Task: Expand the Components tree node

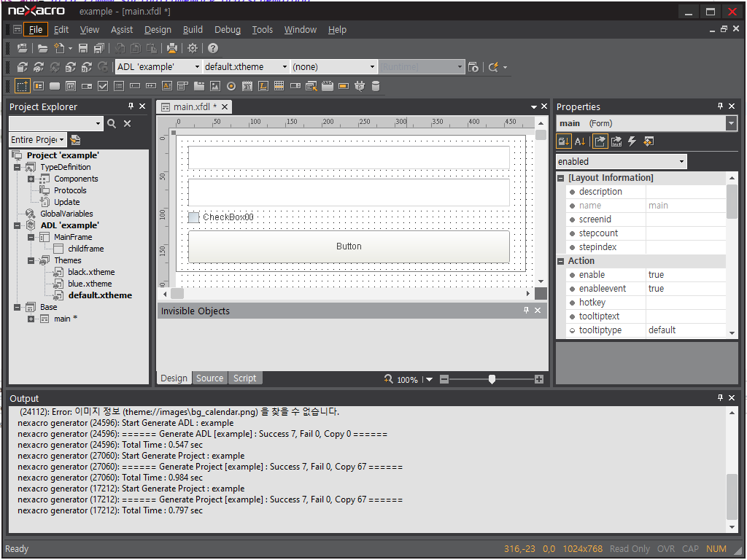Action: tap(31, 179)
